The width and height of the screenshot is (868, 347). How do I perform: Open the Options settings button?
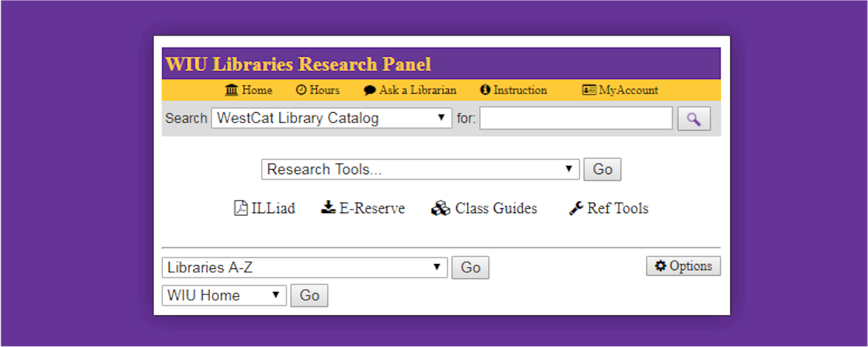tap(683, 266)
